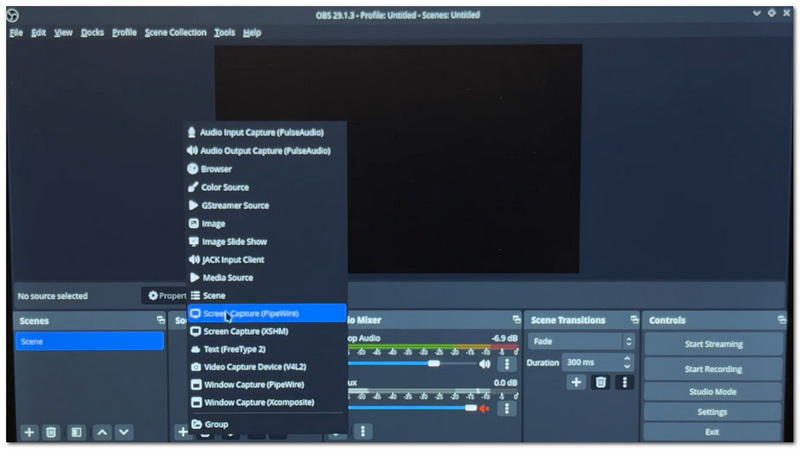
Task: Add a transition with plus button
Action: pos(576,382)
